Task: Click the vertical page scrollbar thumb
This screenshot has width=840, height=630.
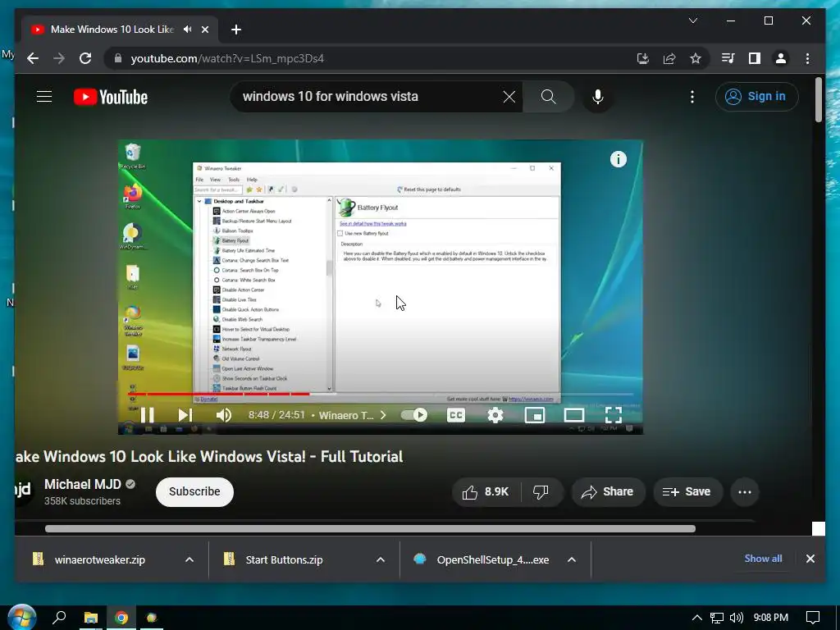Action: (818, 99)
